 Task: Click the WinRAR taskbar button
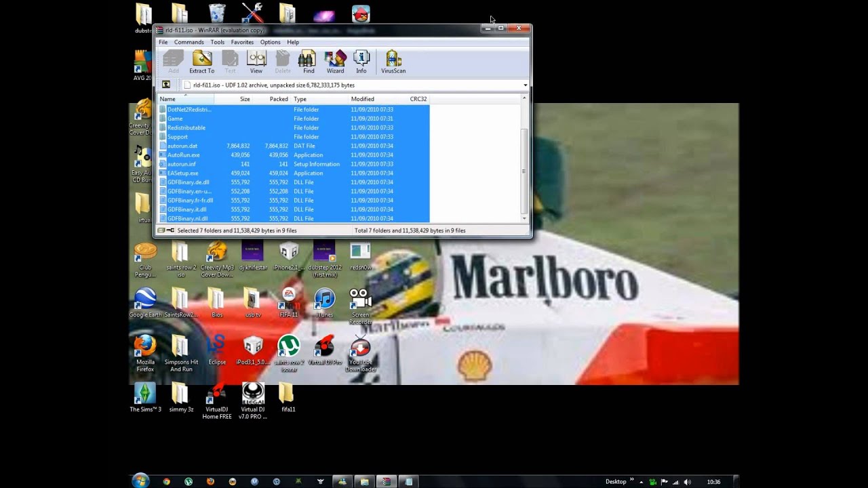pos(387,481)
